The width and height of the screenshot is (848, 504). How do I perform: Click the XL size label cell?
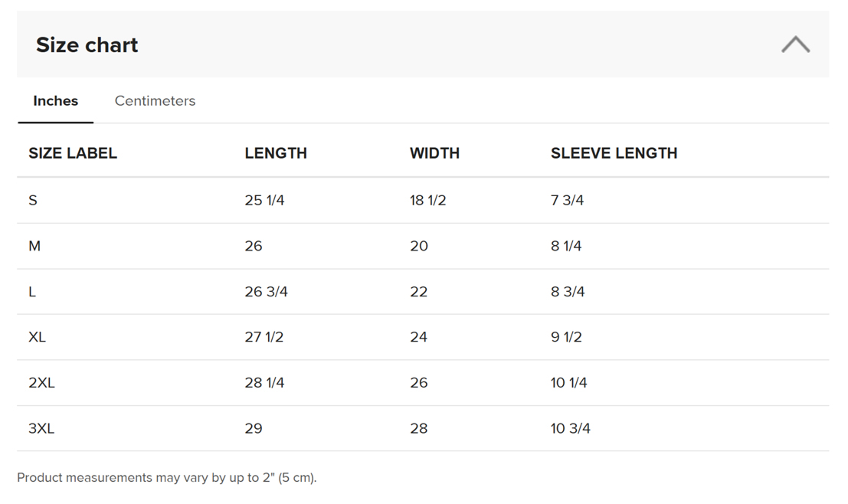click(37, 337)
